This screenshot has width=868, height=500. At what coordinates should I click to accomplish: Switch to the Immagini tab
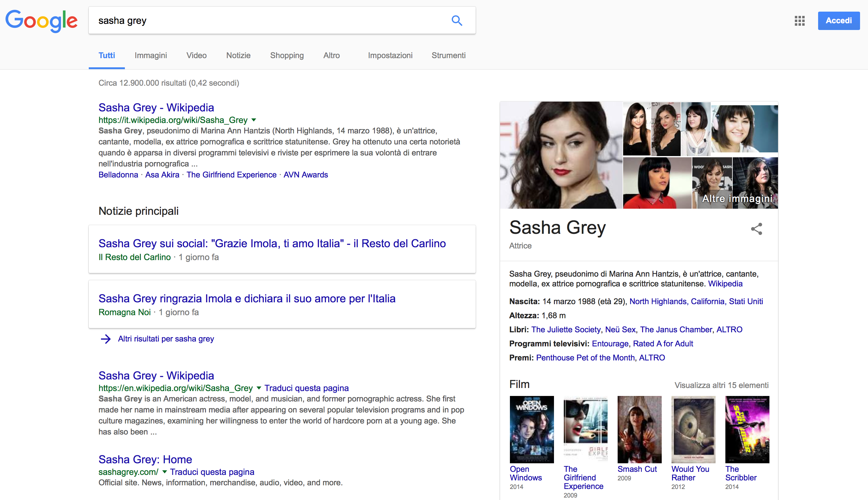point(151,56)
